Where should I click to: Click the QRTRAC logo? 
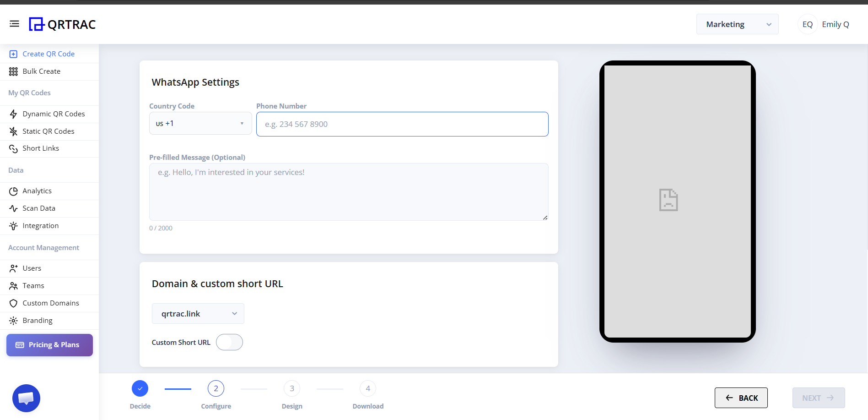click(x=62, y=24)
